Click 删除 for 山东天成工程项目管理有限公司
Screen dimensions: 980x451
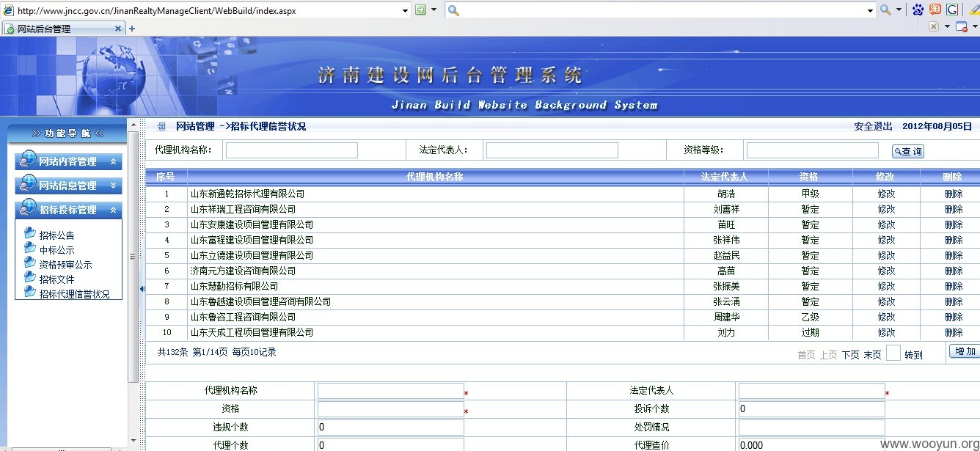point(954,332)
